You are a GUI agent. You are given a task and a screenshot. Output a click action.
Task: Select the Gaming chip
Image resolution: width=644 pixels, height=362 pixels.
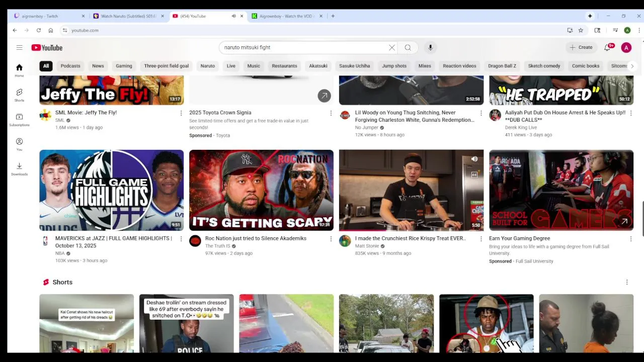124,66
